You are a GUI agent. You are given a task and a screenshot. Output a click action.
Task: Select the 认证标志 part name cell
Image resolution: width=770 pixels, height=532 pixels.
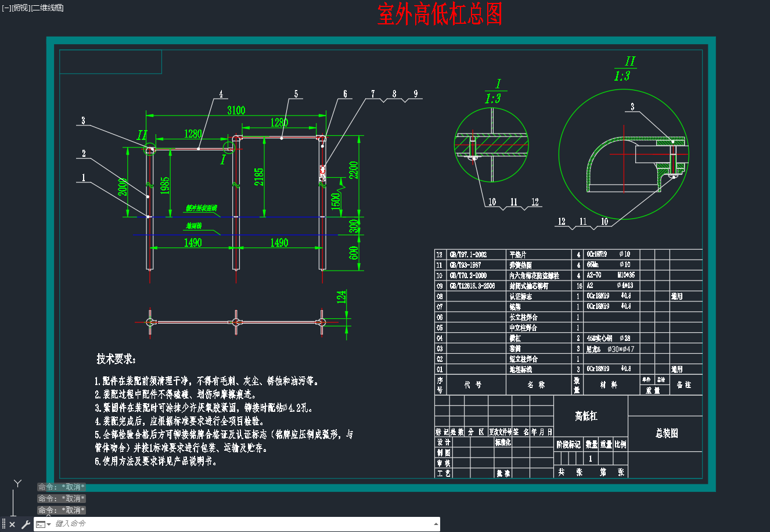pos(520,296)
